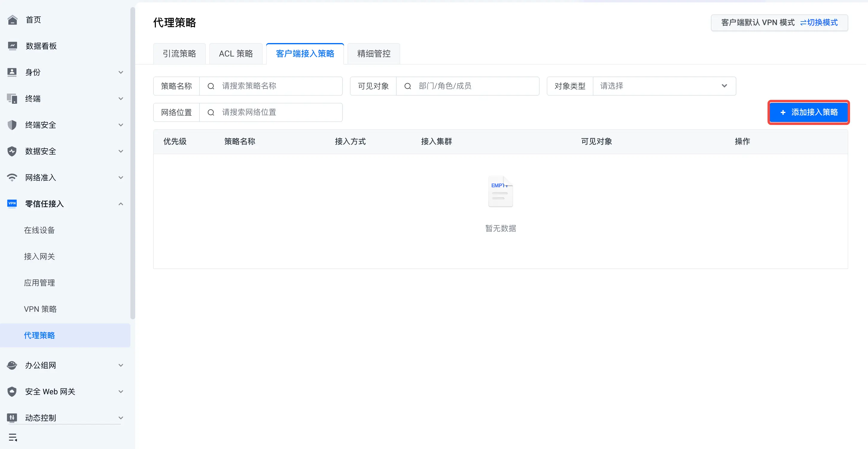The image size is (868, 449).
Task: Collapse the 零信任接入 menu chevron
Action: click(x=121, y=204)
